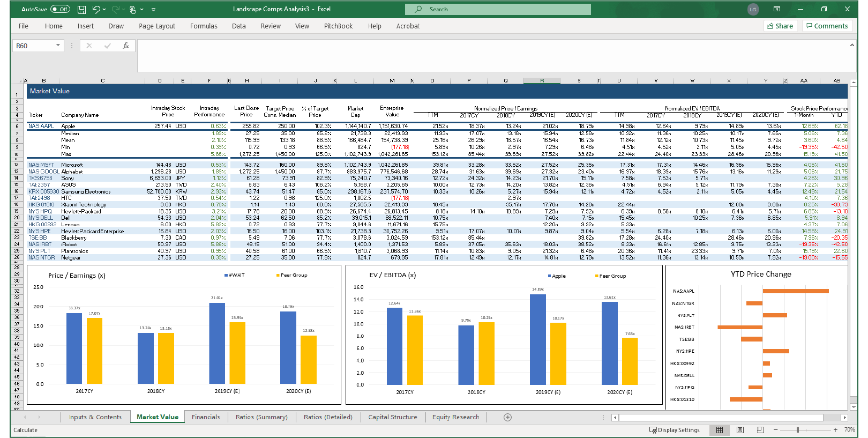The height and width of the screenshot is (438, 868).
Task: Click vertical scrollbar down arrow
Action: (x=854, y=407)
